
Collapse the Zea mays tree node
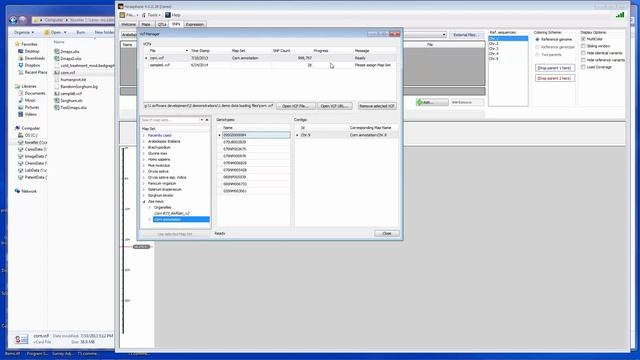pos(144,202)
